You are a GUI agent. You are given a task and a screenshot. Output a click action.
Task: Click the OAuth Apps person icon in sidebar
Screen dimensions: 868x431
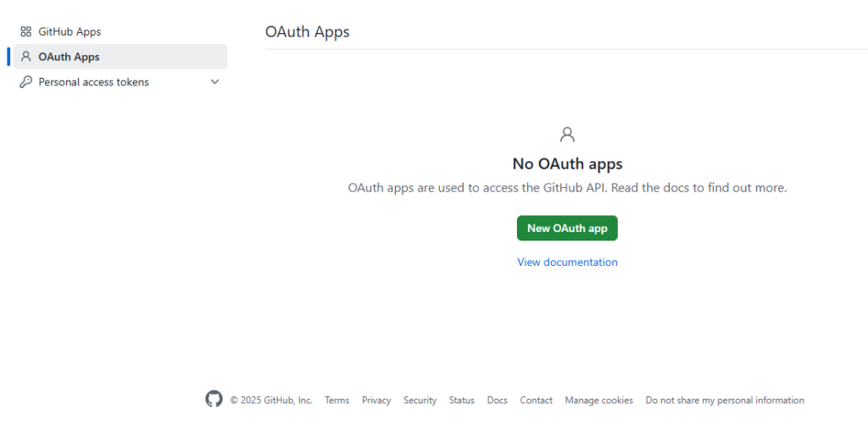(26, 57)
